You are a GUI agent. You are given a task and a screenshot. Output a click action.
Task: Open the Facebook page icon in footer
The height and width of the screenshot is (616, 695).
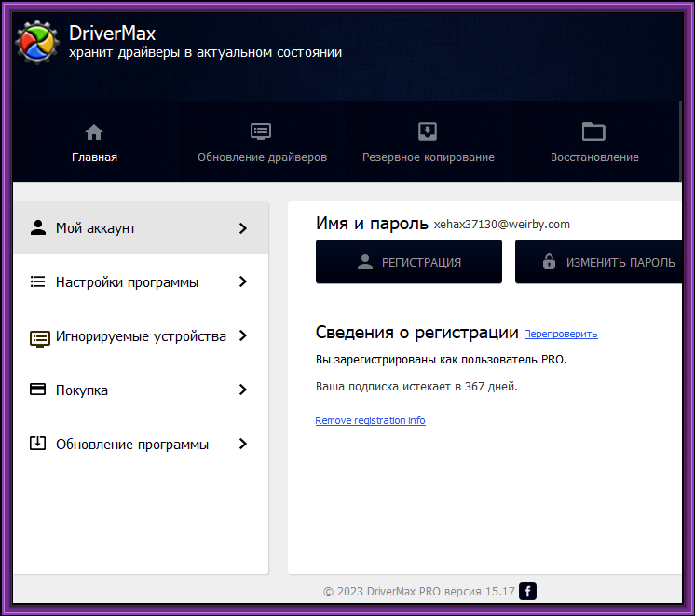[x=527, y=591]
